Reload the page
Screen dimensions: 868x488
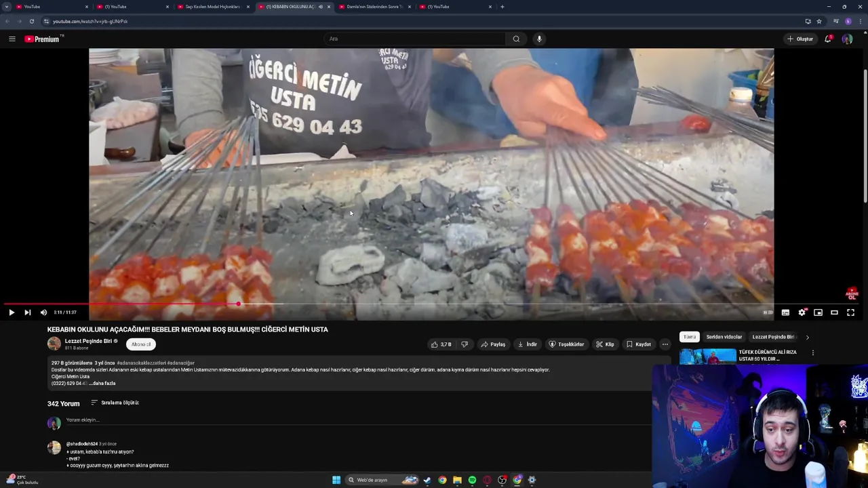coord(31,21)
